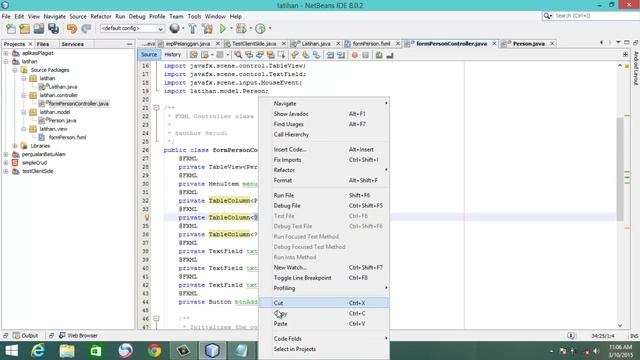640x360 pixels.
Task: Open the Navigate submenu in context menu
Action: coord(324,103)
